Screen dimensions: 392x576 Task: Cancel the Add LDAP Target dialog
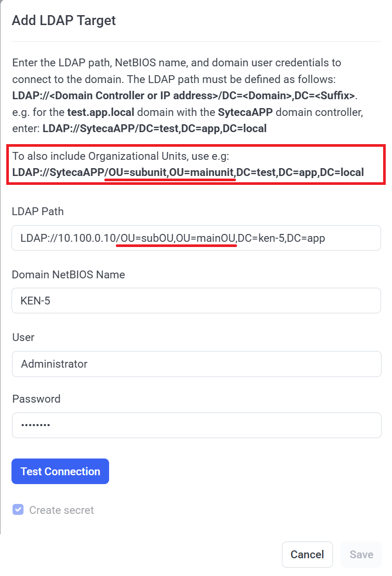307,555
